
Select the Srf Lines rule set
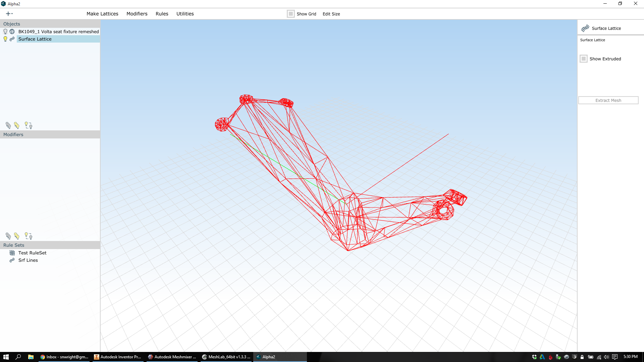[28, 260]
